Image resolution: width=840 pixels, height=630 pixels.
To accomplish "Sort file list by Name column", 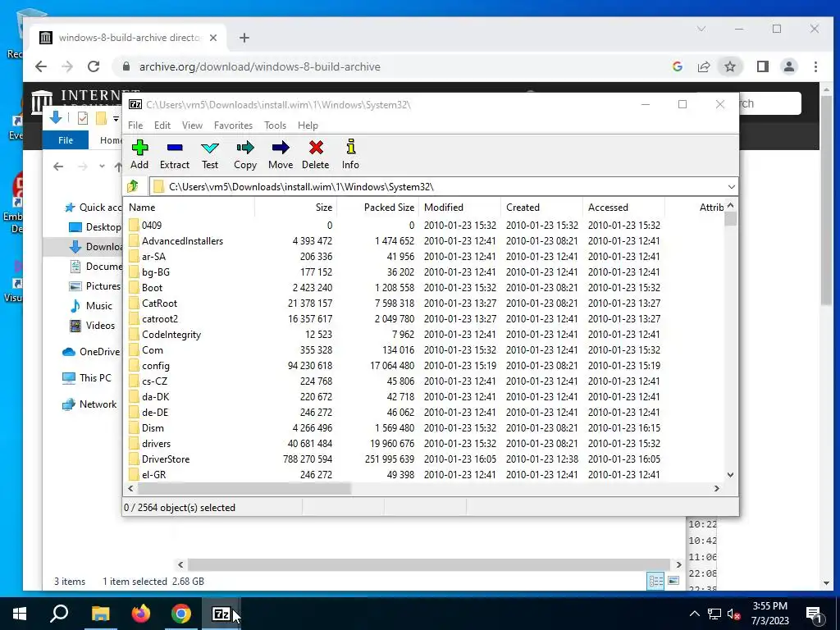I will (189, 208).
